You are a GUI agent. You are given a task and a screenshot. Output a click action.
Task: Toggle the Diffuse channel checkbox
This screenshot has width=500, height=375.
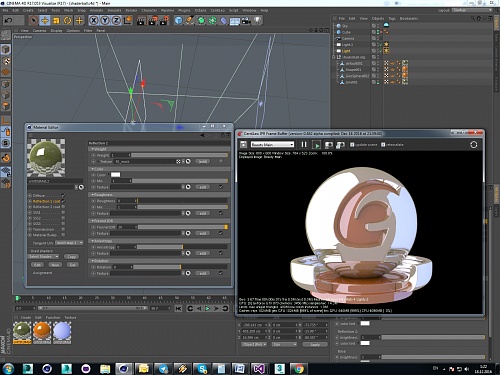63,195
